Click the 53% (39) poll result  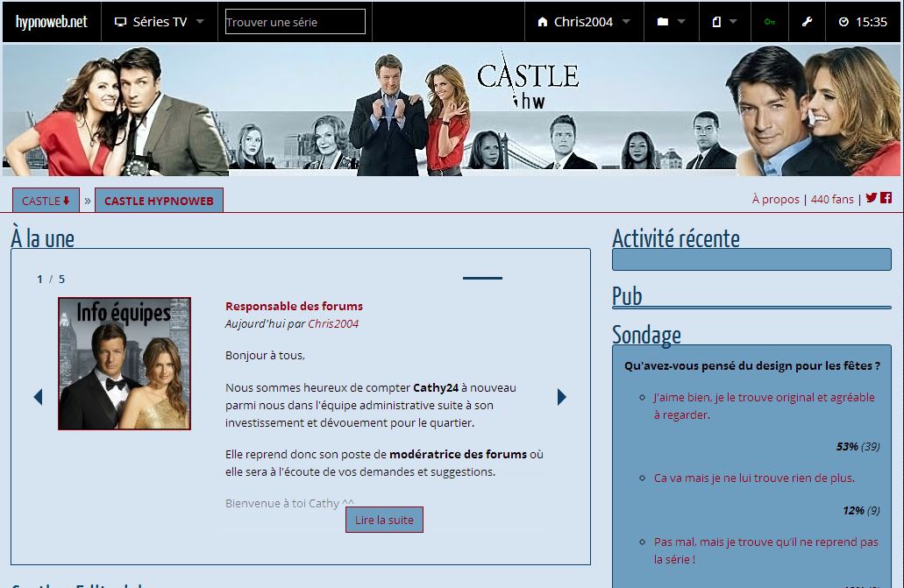[x=858, y=446]
